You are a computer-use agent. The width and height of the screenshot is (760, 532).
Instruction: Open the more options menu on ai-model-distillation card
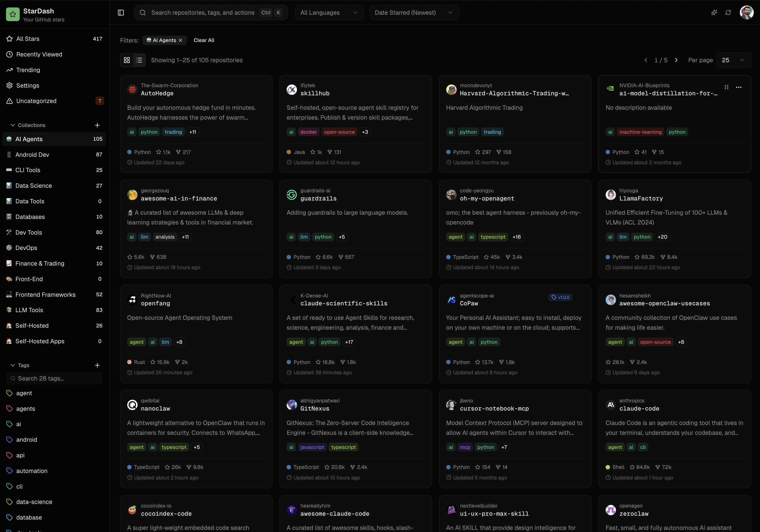(738, 87)
